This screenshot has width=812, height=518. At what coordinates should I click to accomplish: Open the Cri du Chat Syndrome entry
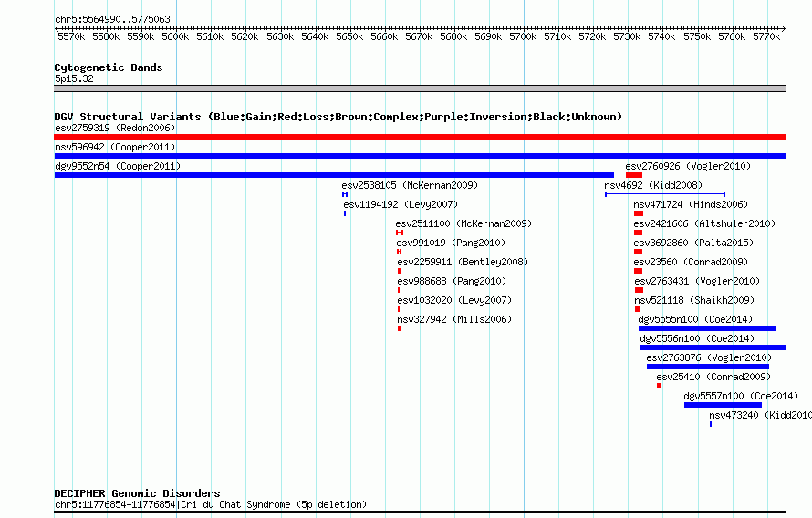pos(211,504)
